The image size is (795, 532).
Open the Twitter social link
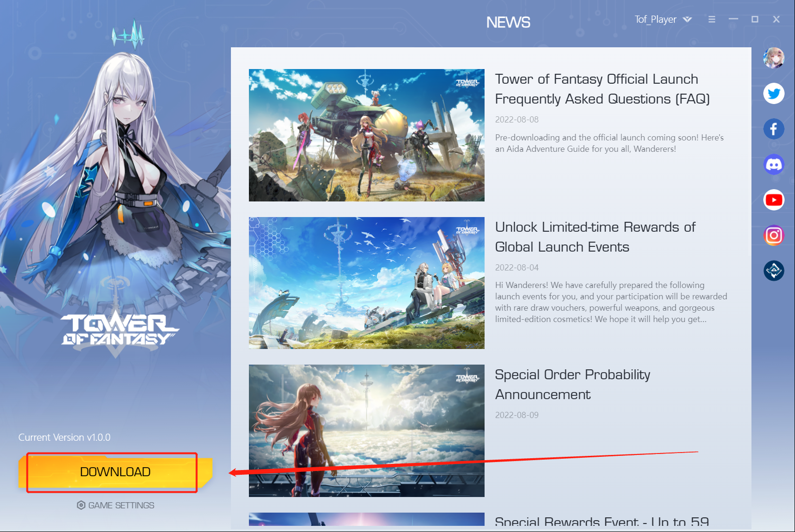click(774, 94)
